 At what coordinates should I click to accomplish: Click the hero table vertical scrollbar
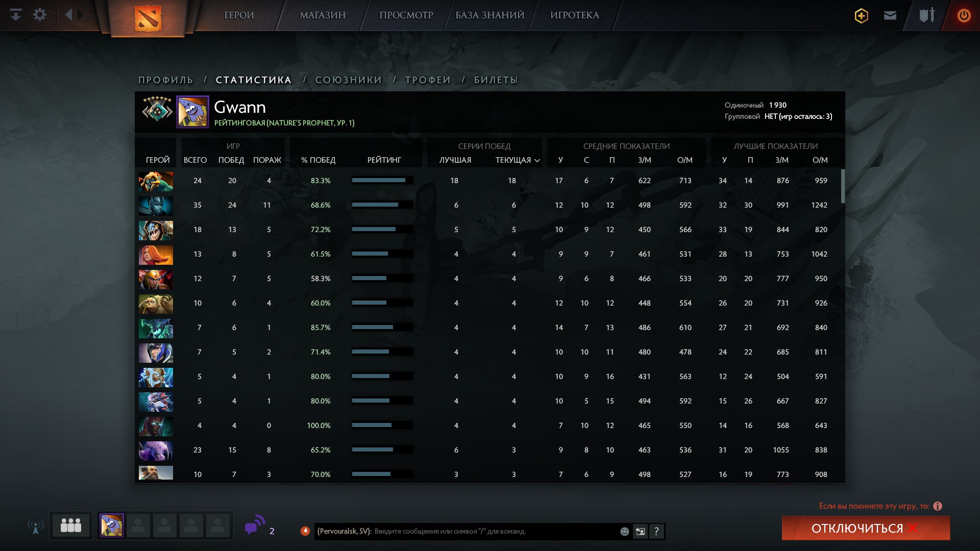point(843,186)
